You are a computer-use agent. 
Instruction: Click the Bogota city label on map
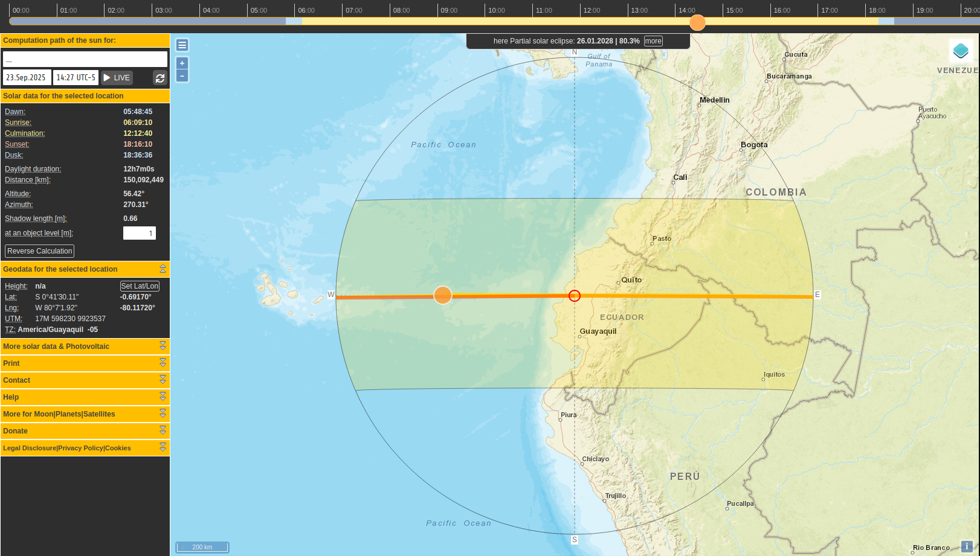tap(754, 145)
